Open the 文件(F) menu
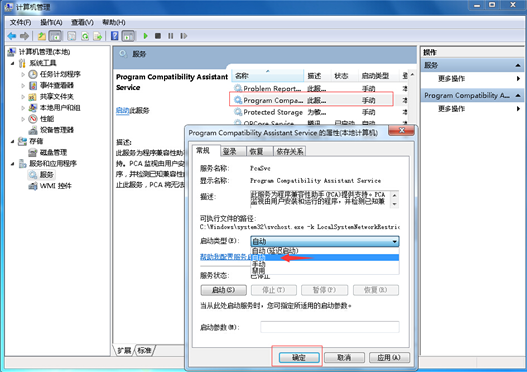Image resolution: width=527 pixels, height=372 pixels. coord(20,23)
